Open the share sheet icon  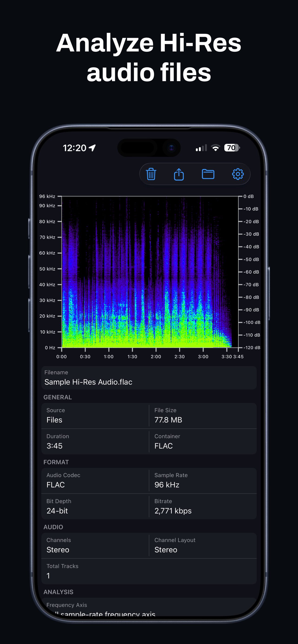pyautogui.click(x=179, y=174)
